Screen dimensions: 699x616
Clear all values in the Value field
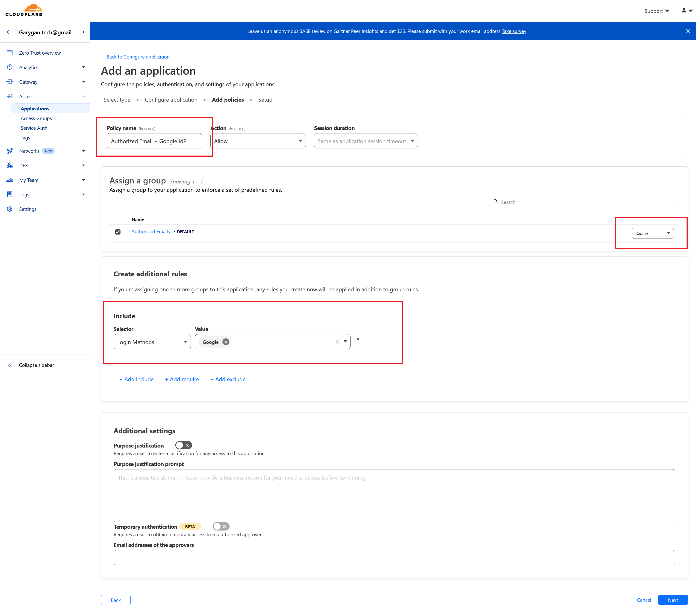(337, 342)
